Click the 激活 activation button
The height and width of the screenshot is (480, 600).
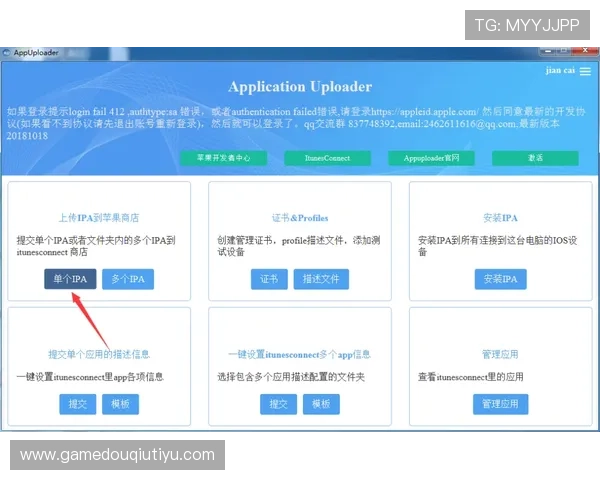coord(535,158)
